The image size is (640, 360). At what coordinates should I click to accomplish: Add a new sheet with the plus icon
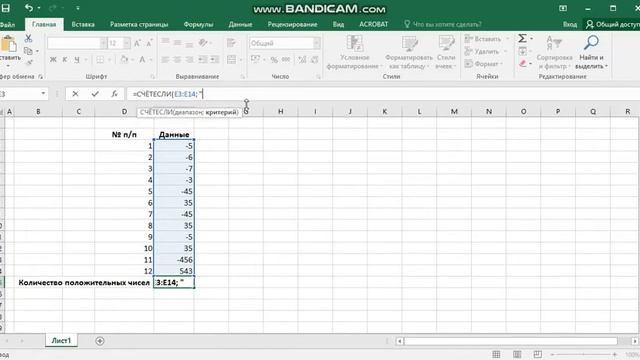pyautogui.click(x=100, y=341)
